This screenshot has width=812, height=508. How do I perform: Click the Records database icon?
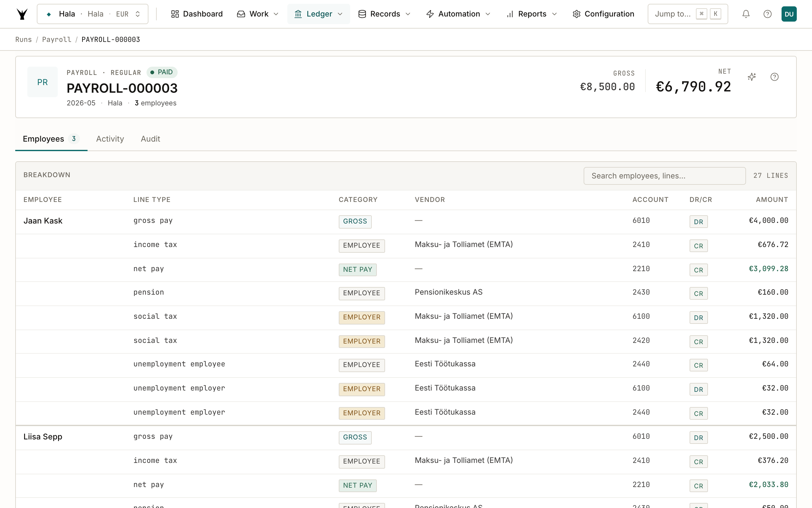click(x=362, y=14)
